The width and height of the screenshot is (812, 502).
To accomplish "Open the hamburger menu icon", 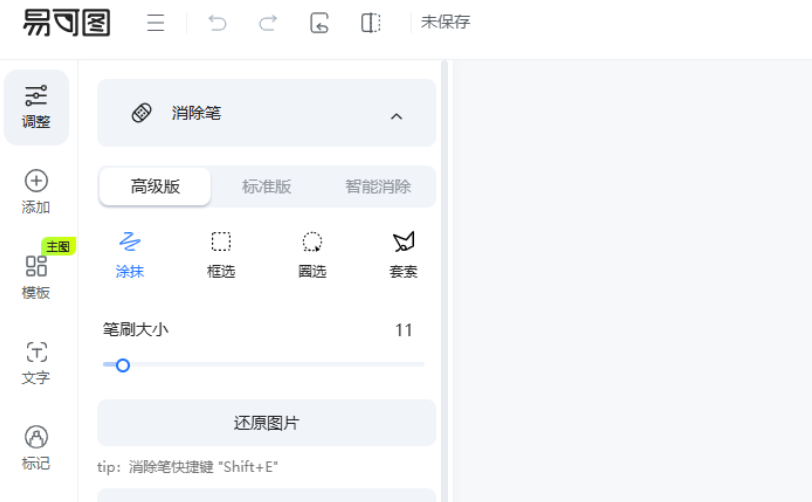I will (155, 23).
